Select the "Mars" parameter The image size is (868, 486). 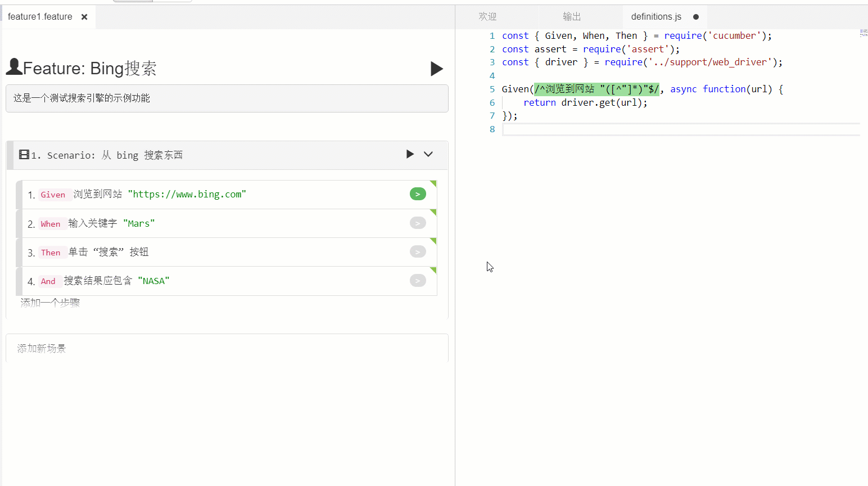[x=139, y=223]
